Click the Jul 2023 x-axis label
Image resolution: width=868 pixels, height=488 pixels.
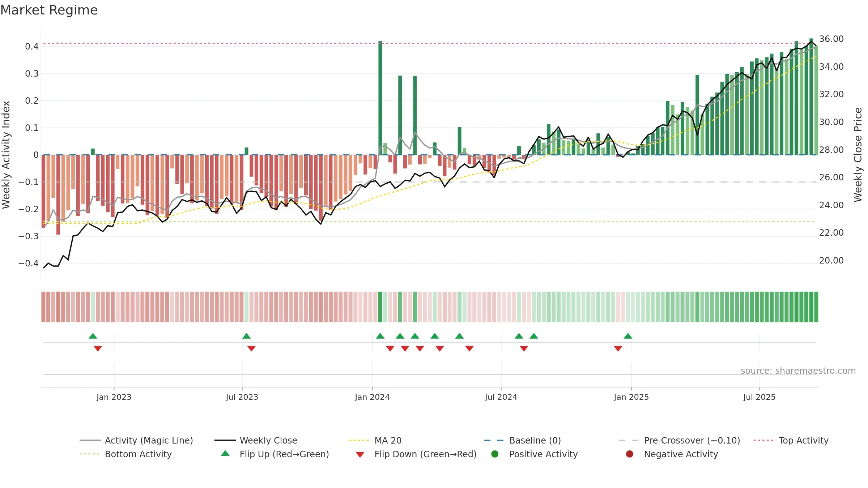(x=242, y=397)
